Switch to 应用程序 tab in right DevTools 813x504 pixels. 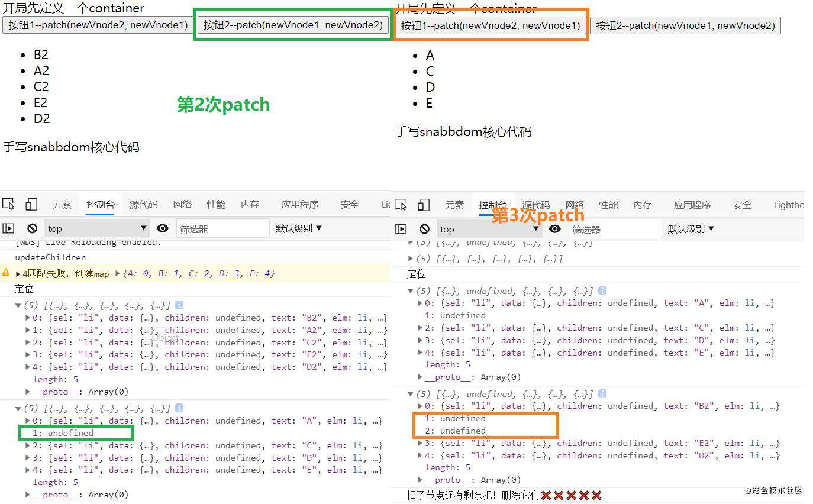click(x=692, y=205)
